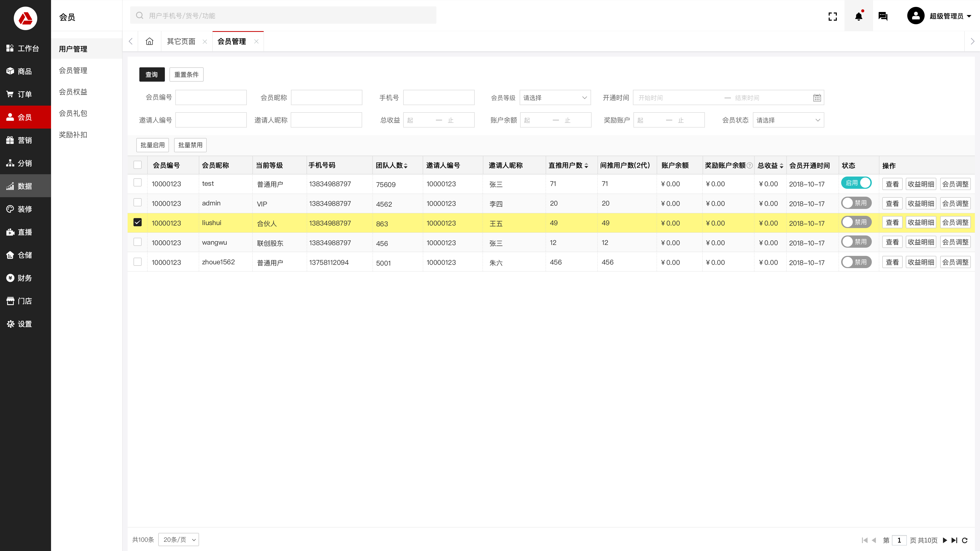Sort by 直推用户数 column

click(x=586, y=166)
